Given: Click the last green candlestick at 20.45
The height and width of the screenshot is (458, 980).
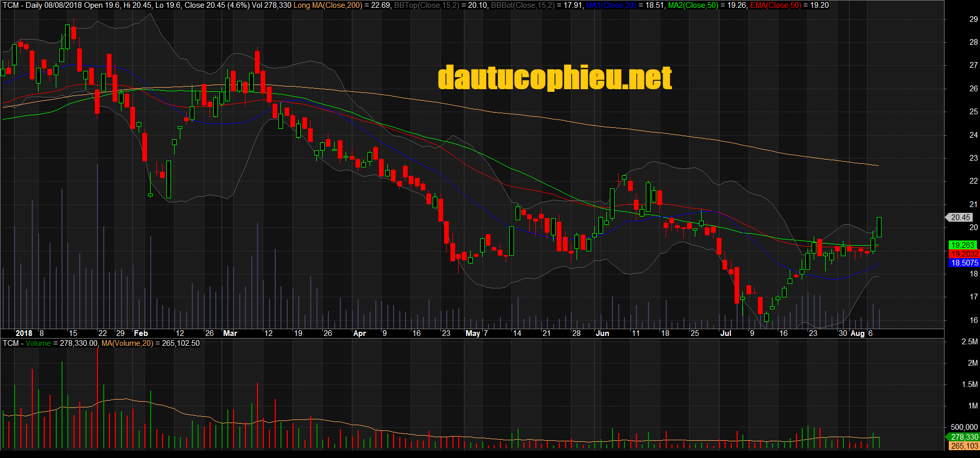Looking at the screenshot, I should pos(879,227).
